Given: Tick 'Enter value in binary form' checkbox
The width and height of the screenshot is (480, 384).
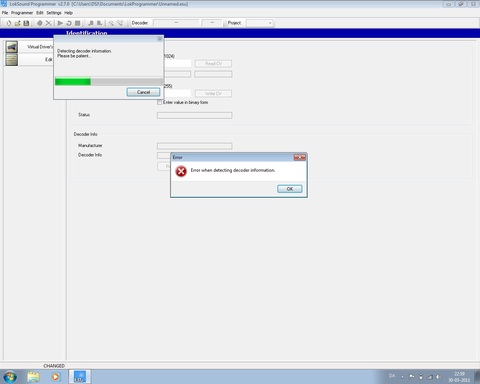Looking at the screenshot, I should click(160, 102).
